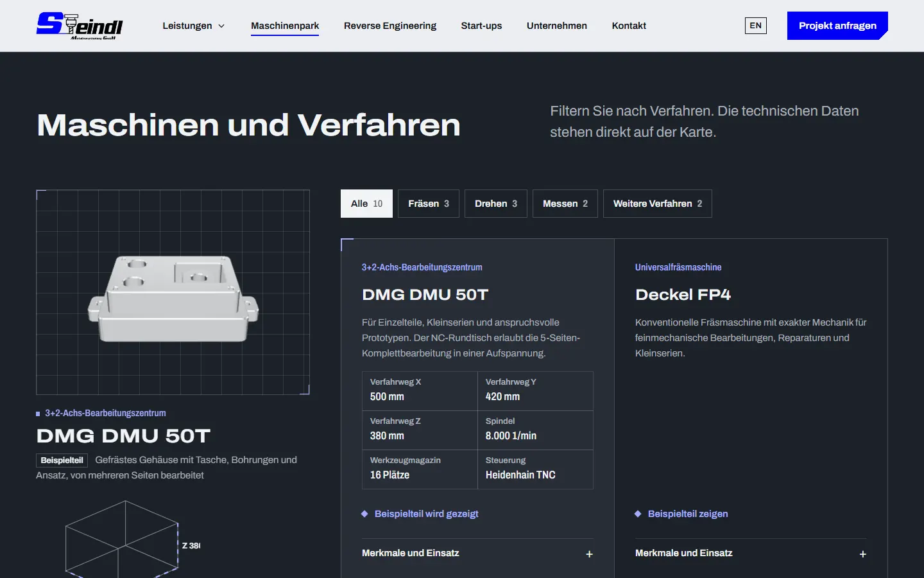The width and height of the screenshot is (924, 578).
Task: Filter machines by Fräsen
Action: (x=429, y=204)
